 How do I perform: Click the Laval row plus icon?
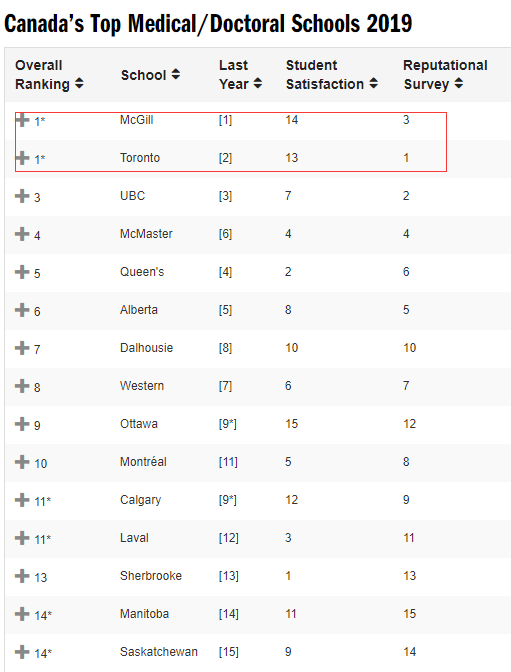click(x=22, y=537)
